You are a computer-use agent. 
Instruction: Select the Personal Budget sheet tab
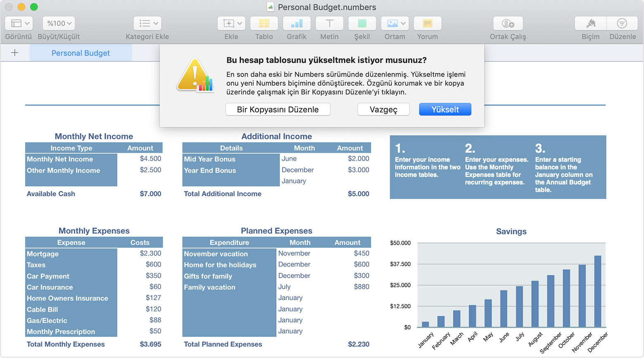coord(80,53)
